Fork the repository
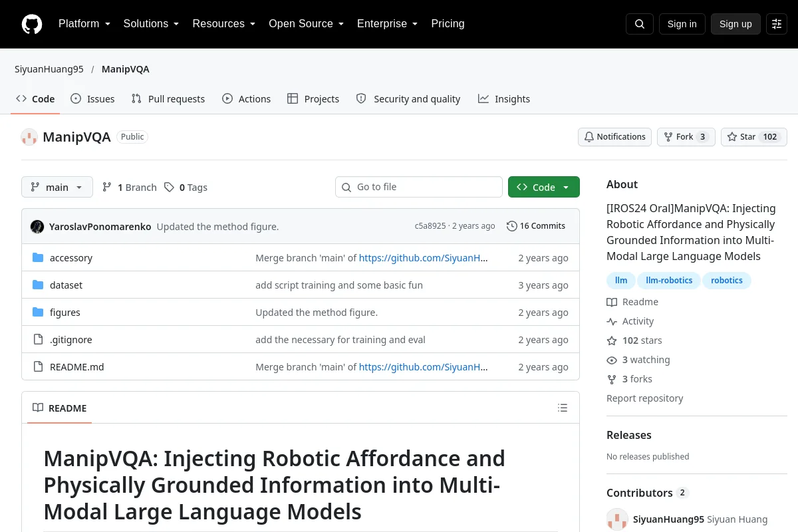 [x=686, y=137]
